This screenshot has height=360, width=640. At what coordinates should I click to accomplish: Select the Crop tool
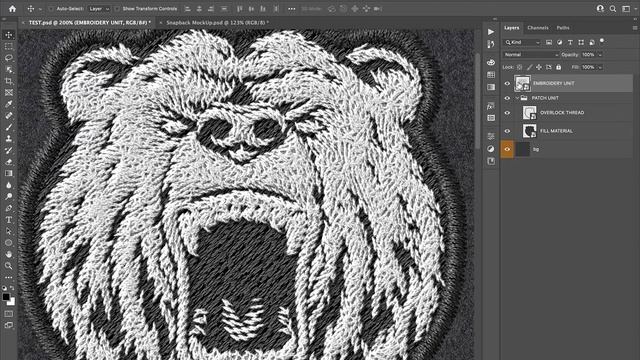point(9,81)
